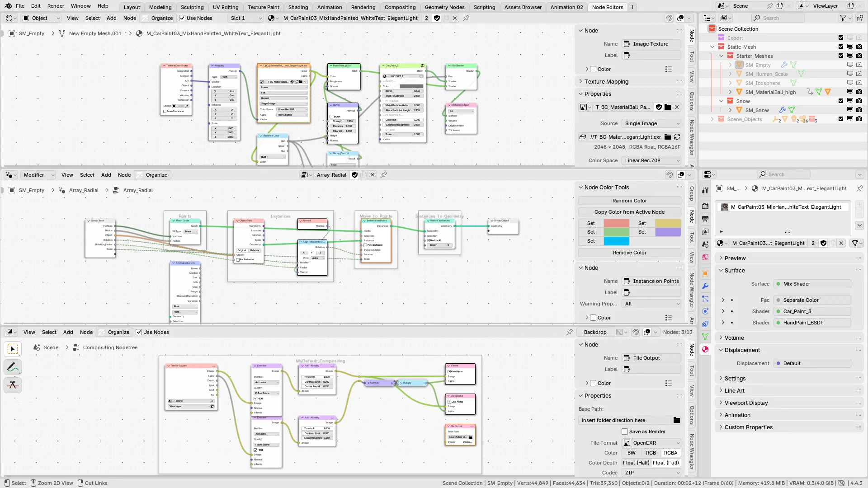The width and height of the screenshot is (868, 488).
Task: Open the Object Constraints properties tab
Action: point(705,324)
